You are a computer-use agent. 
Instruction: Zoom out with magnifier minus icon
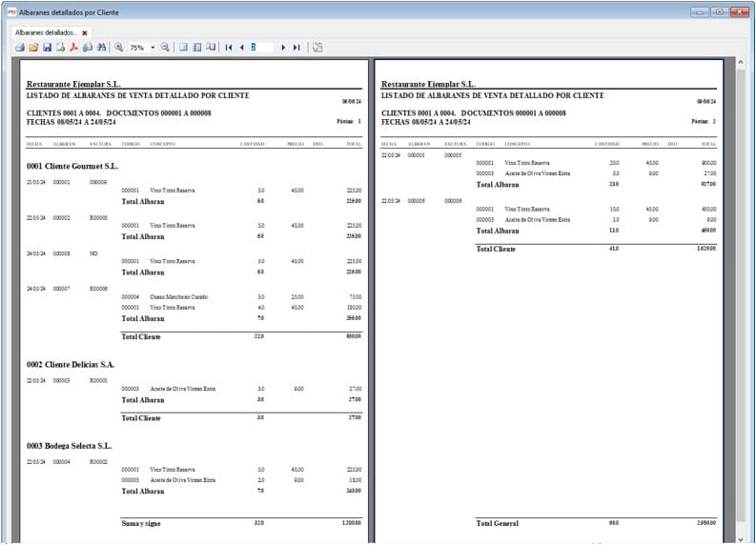pos(165,48)
